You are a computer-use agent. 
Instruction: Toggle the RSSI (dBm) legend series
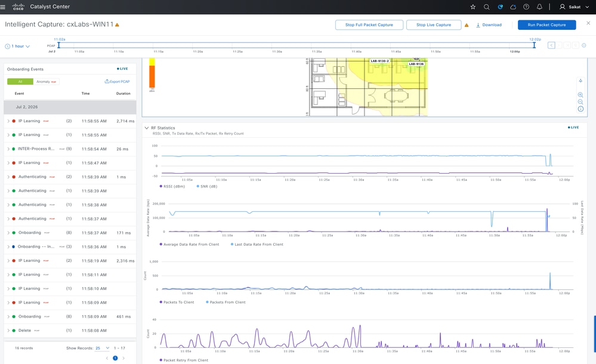172,186
